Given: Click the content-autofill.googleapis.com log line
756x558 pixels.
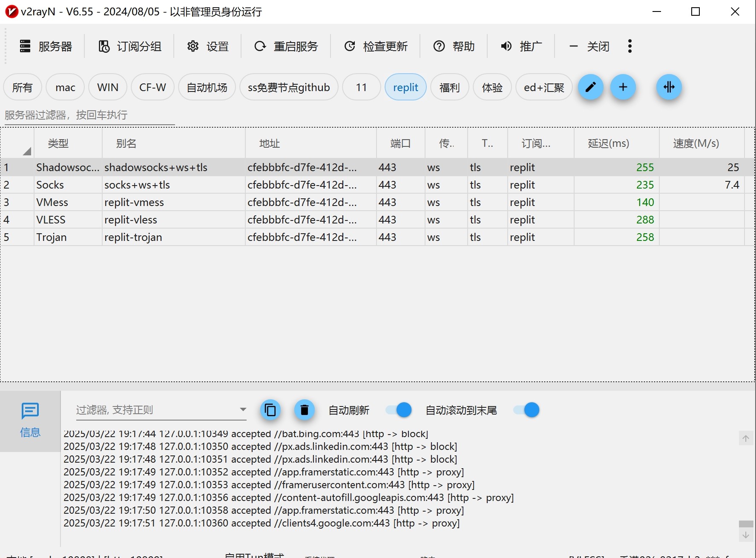Looking at the screenshot, I should point(288,498).
